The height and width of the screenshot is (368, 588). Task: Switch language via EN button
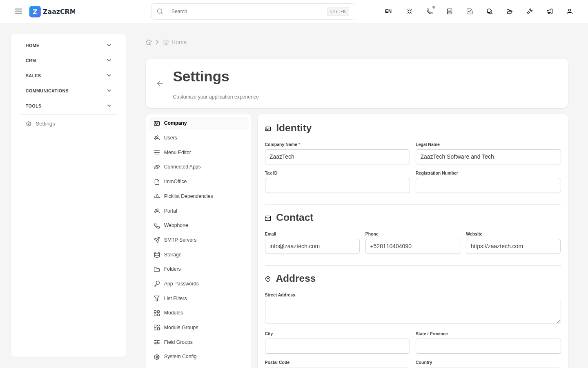pyautogui.click(x=388, y=11)
